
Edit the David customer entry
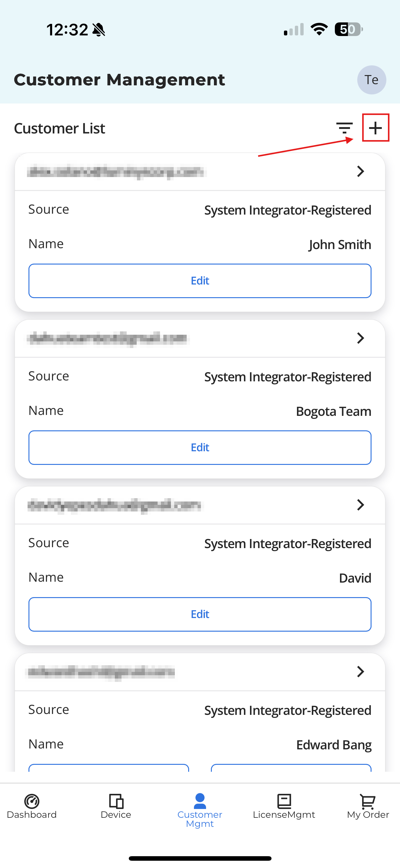click(200, 614)
